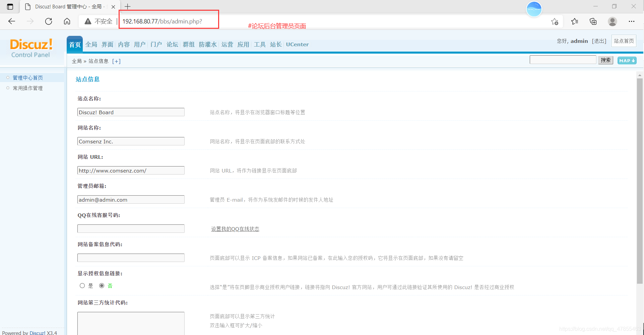The image size is (644, 335).
Task: Open the 防灌水 menu
Action: (x=208, y=45)
